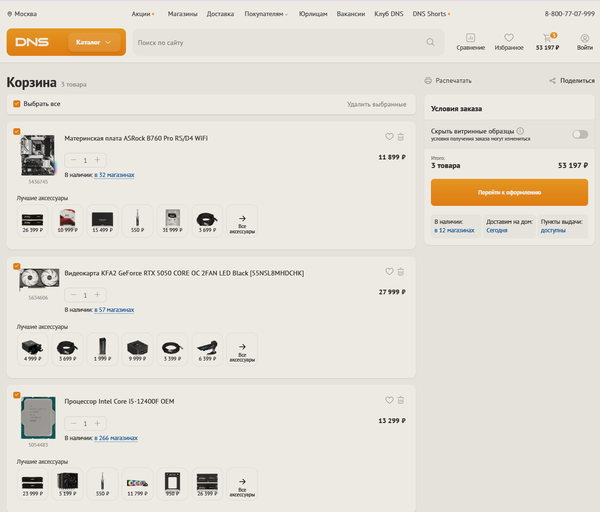The height and width of the screenshot is (512, 600).
Task: Delete Intel Core i5-12400F from cart
Action: (401, 400)
